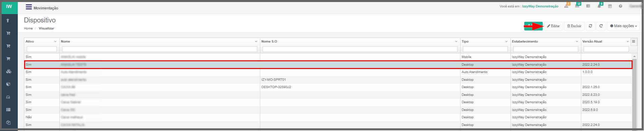Open the hamburger menu next to Movimentação
The image size is (644, 131).
click(29, 7)
